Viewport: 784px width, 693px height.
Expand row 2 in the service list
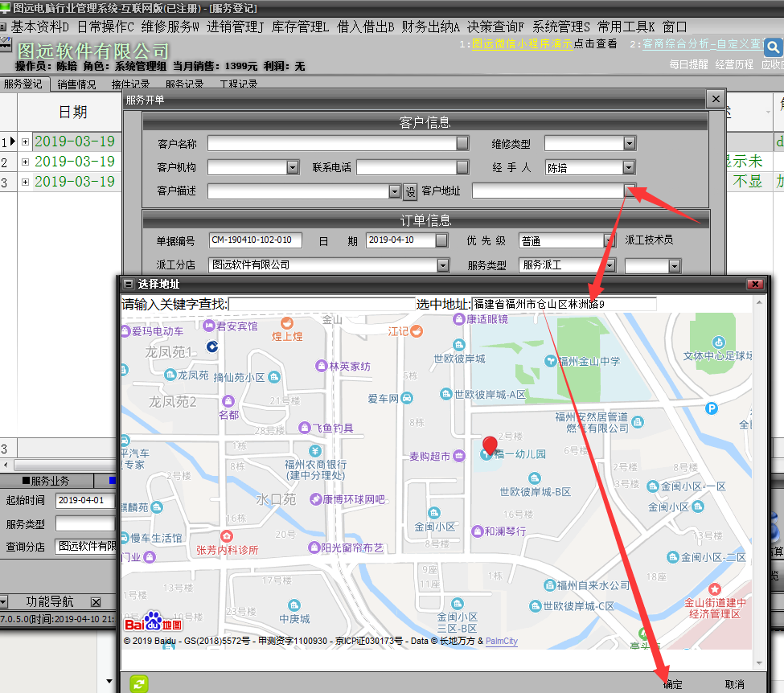[x=25, y=162]
